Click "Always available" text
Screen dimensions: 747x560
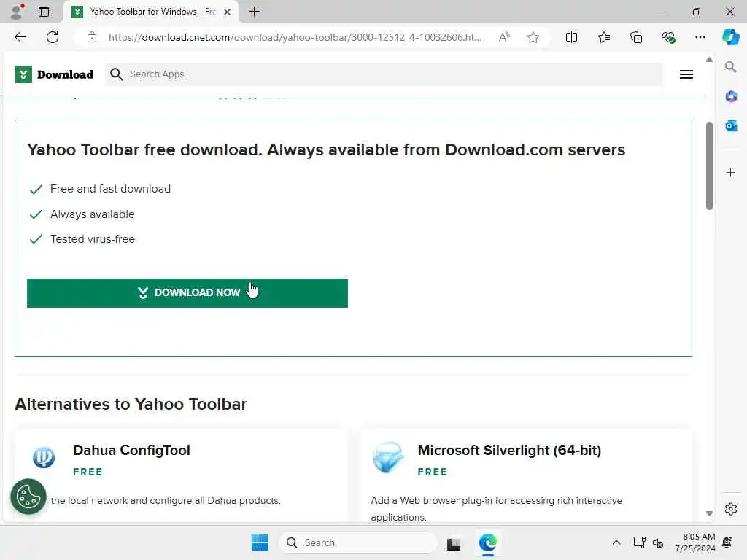pos(93,214)
